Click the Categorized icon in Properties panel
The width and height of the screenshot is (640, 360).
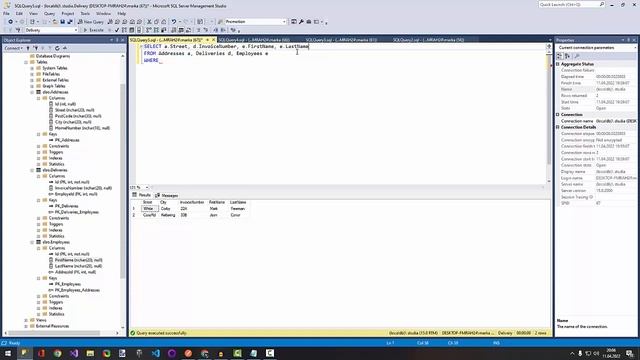tap(560, 56)
